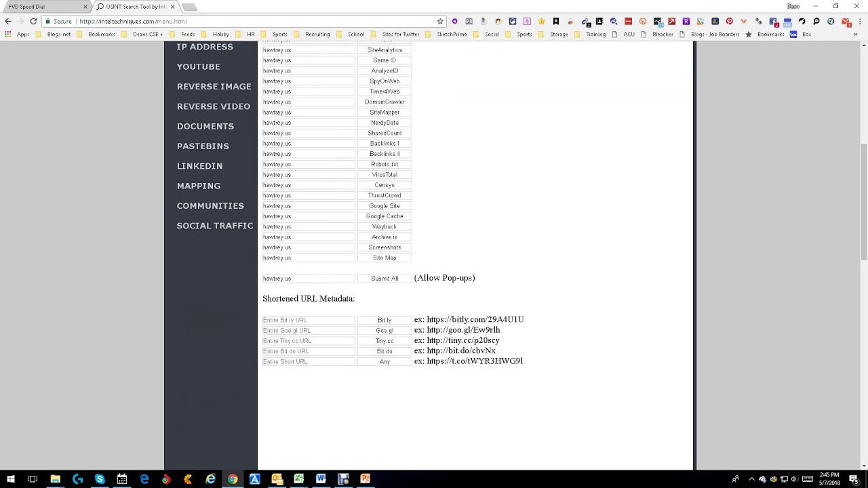This screenshot has width=868, height=488.
Task: Click the address bar URL
Action: click(133, 21)
